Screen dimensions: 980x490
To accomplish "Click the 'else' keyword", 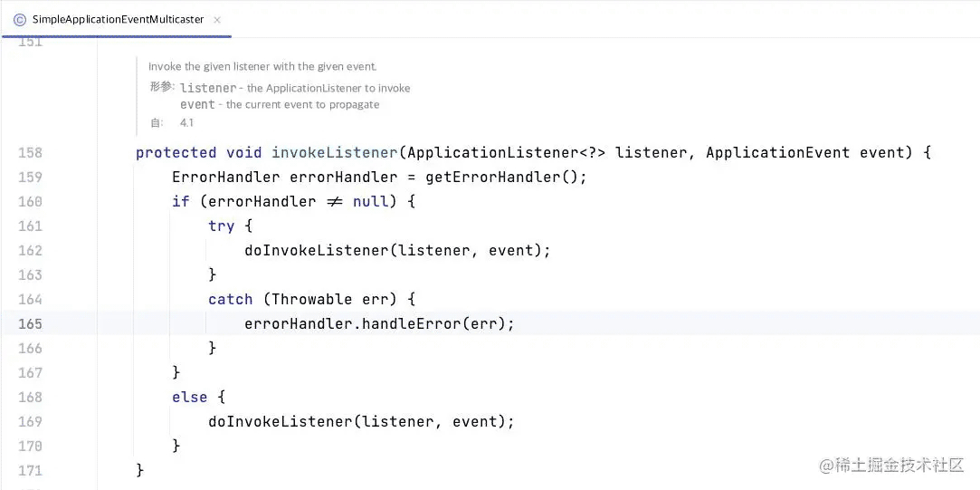I will [x=189, y=398].
